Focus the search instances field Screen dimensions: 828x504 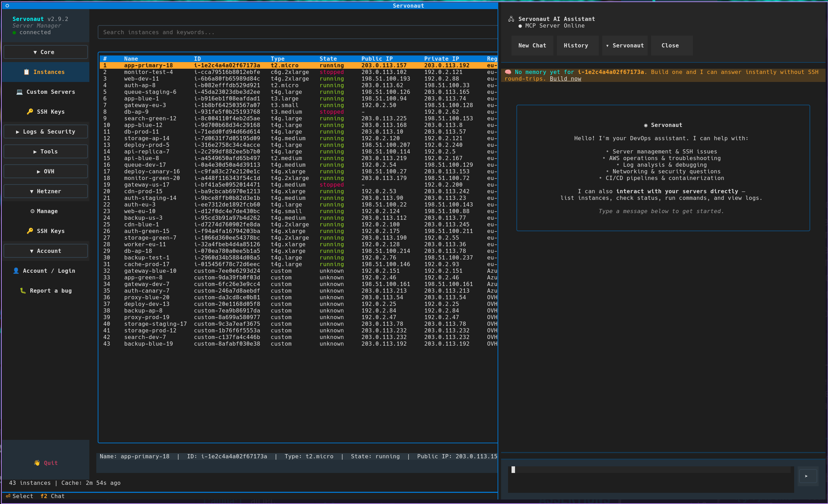[x=298, y=32]
